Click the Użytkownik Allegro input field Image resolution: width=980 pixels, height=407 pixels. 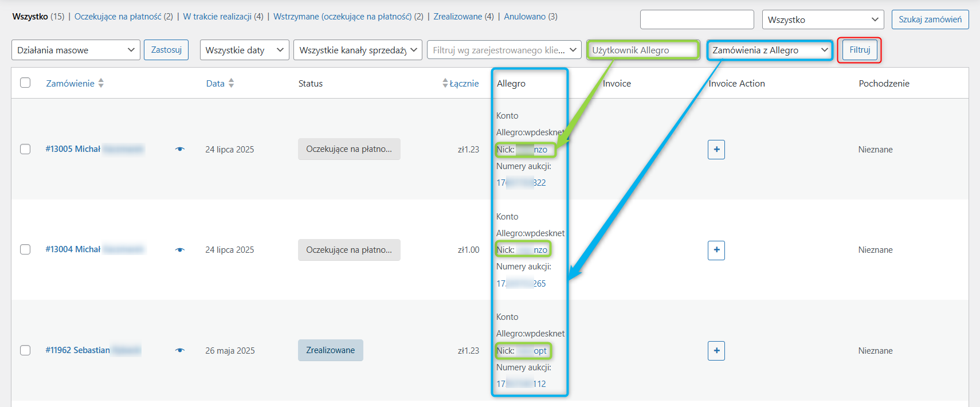pyautogui.click(x=642, y=50)
